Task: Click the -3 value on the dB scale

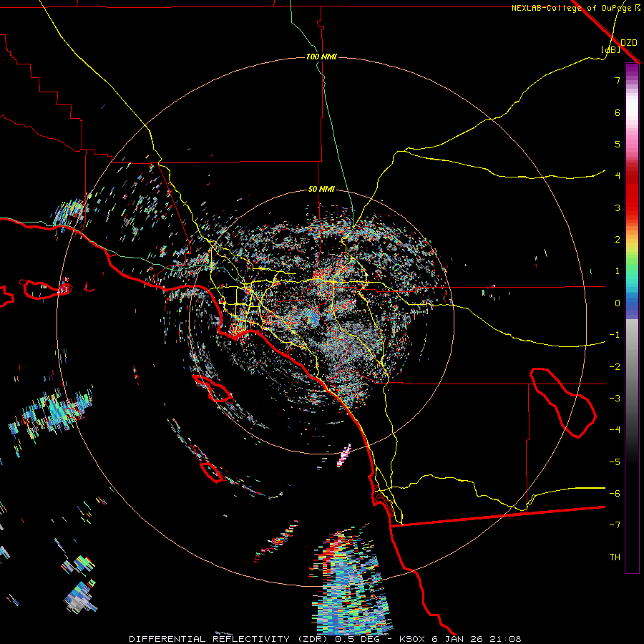Action: [x=615, y=399]
